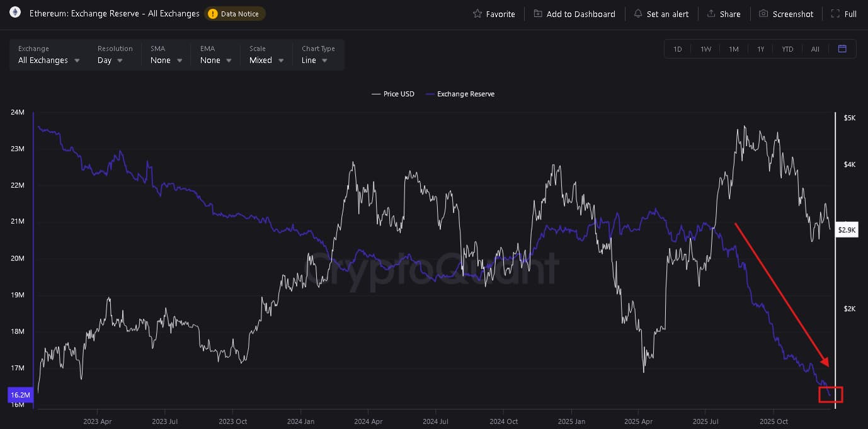Click the Share upload icon
Image resolution: width=868 pixels, height=429 pixels.
pyautogui.click(x=711, y=14)
